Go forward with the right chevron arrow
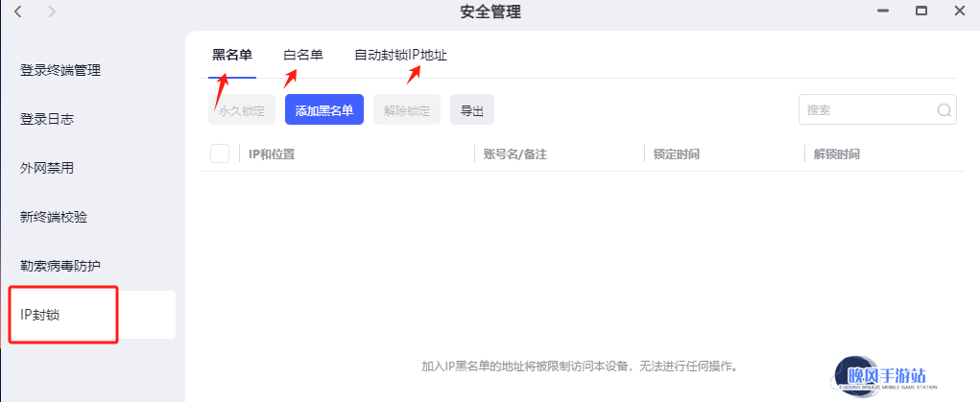 [52, 12]
